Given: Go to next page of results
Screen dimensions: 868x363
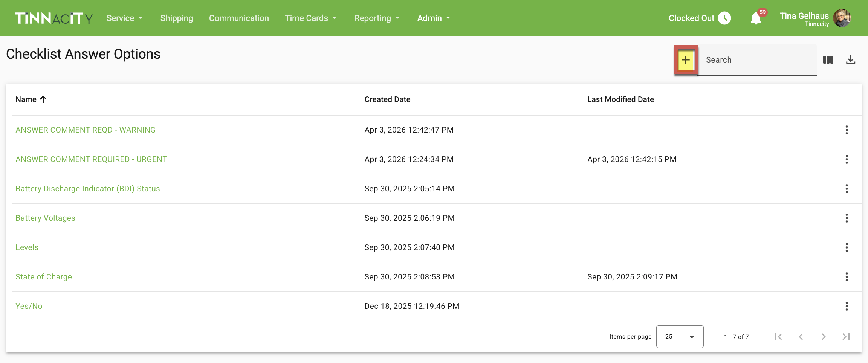Looking at the screenshot, I should pyautogui.click(x=824, y=337).
